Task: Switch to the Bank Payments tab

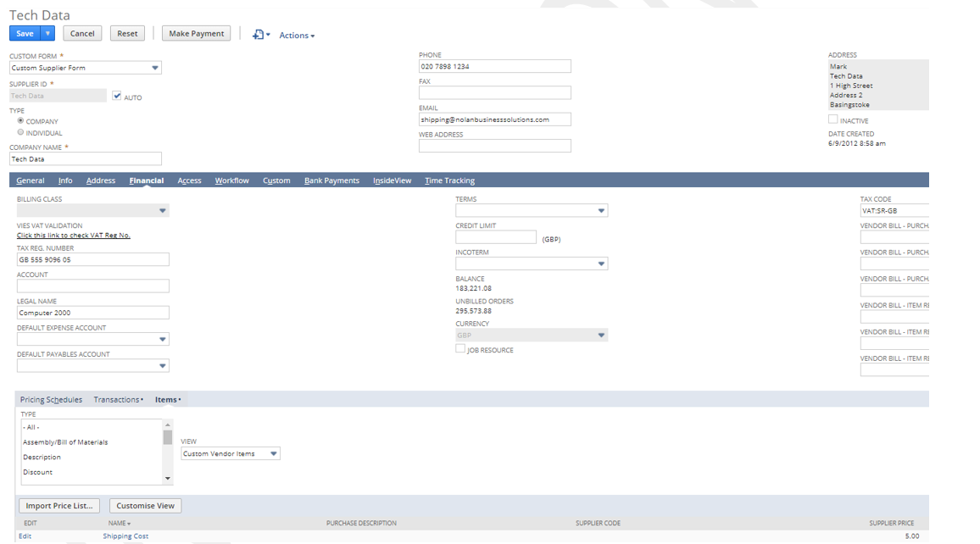Action: coord(331,180)
